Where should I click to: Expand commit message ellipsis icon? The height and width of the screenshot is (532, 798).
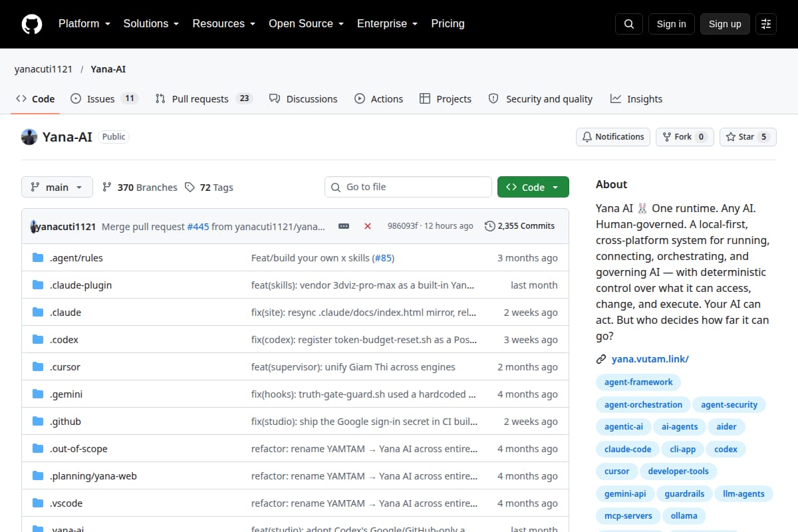344,226
